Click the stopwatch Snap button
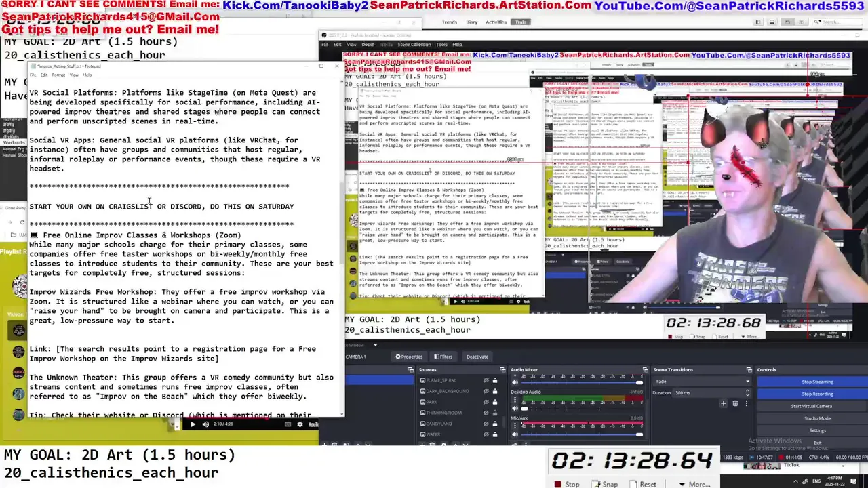This screenshot has height=488, width=868. coord(604,484)
